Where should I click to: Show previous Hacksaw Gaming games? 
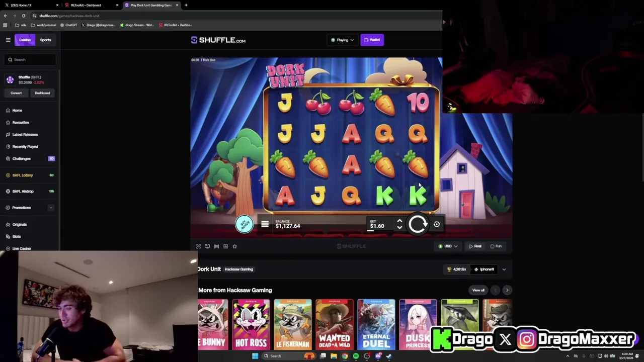pos(495,290)
